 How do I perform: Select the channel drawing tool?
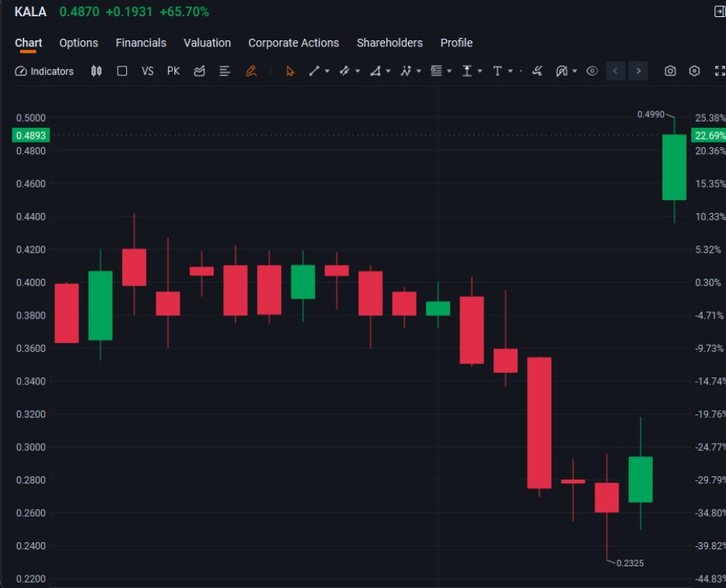[x=344, y=70]
